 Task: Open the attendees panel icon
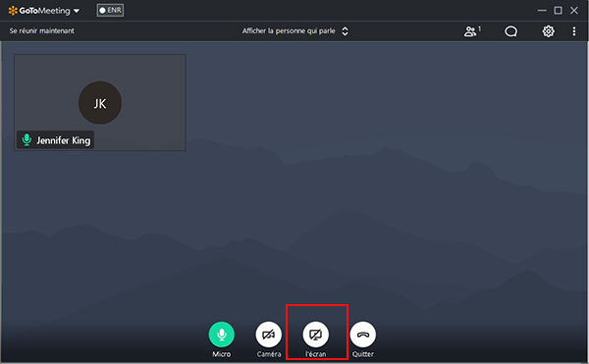(x=472, y=31)
